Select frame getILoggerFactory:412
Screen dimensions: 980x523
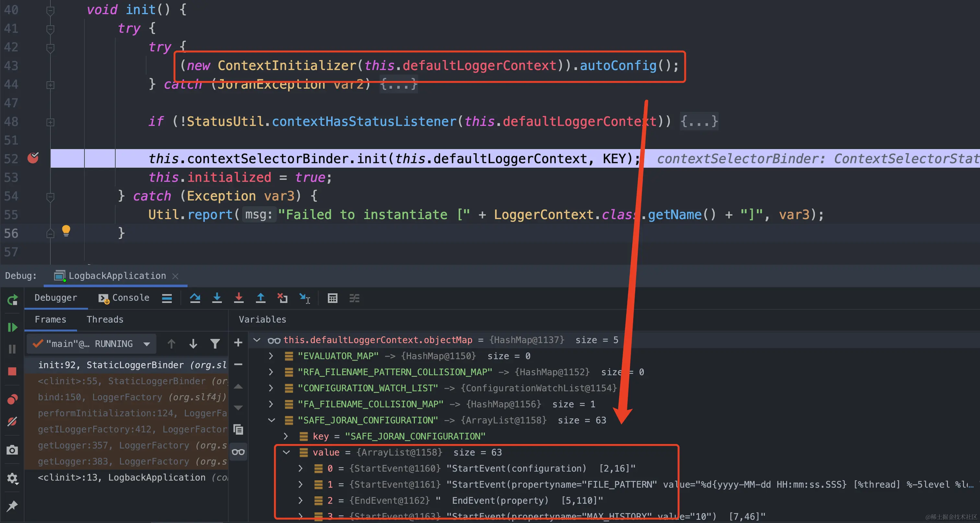click(126, 429)
